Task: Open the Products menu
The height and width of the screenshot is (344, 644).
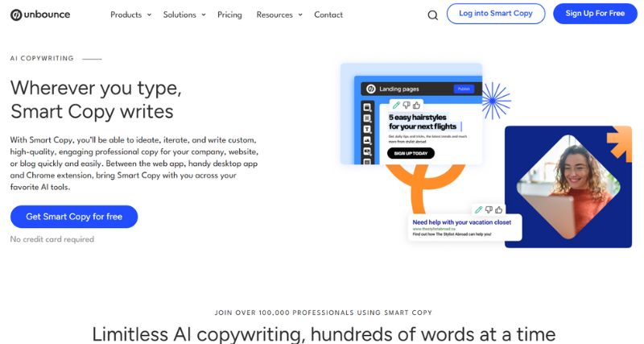Action: [x=126, y=15]
